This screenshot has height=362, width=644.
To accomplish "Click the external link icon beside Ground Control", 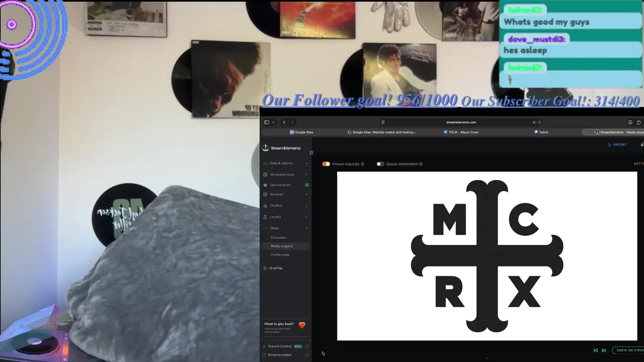I will pos(307,346).
